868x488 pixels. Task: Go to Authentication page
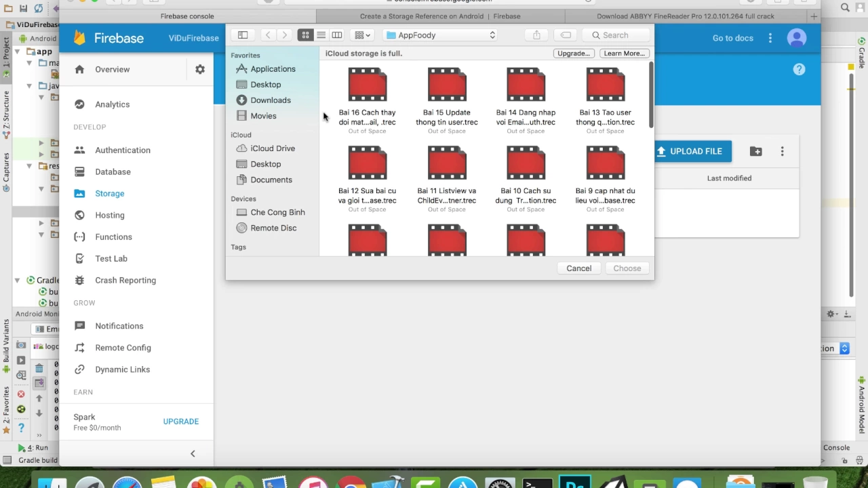point(122,150)
